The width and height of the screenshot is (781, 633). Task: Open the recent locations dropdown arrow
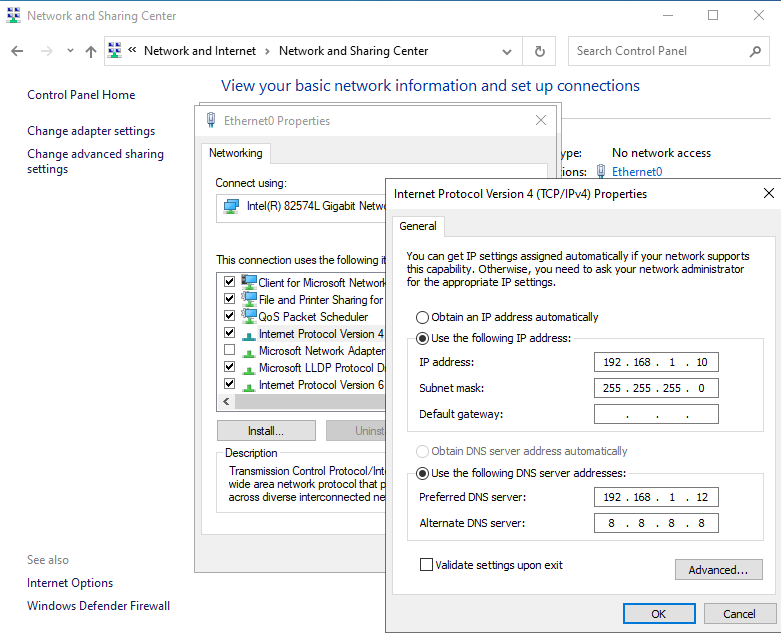[70, 51]
